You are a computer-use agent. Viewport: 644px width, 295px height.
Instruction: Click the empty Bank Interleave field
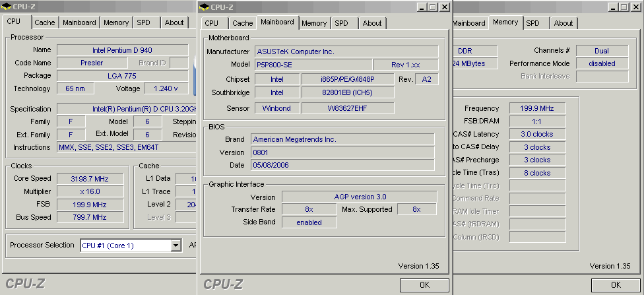point(602,77)
